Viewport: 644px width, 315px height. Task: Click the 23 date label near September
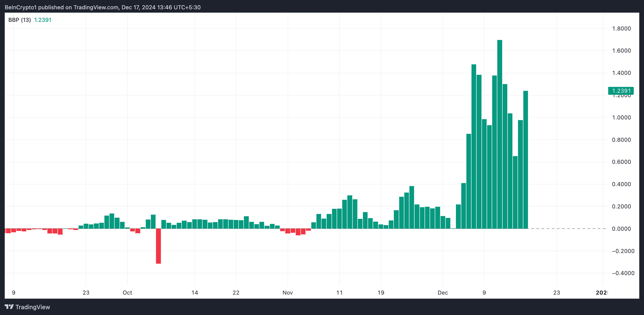click(86, 292)
